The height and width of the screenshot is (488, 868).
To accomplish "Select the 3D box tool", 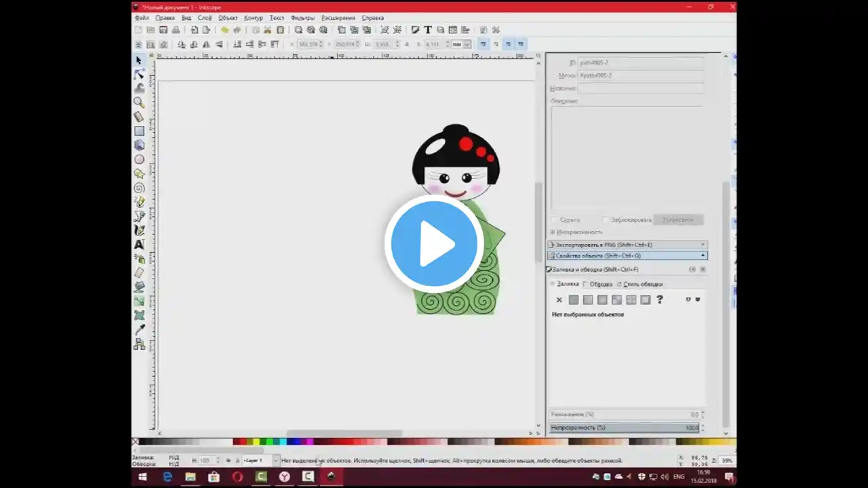I will [x=139, y=145].
